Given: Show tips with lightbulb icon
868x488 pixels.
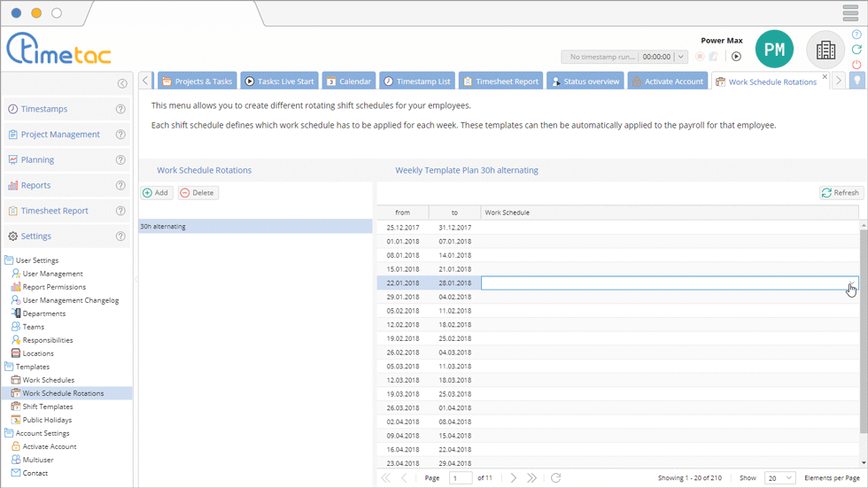Looking at the screenshot, I should click(857, 81).
